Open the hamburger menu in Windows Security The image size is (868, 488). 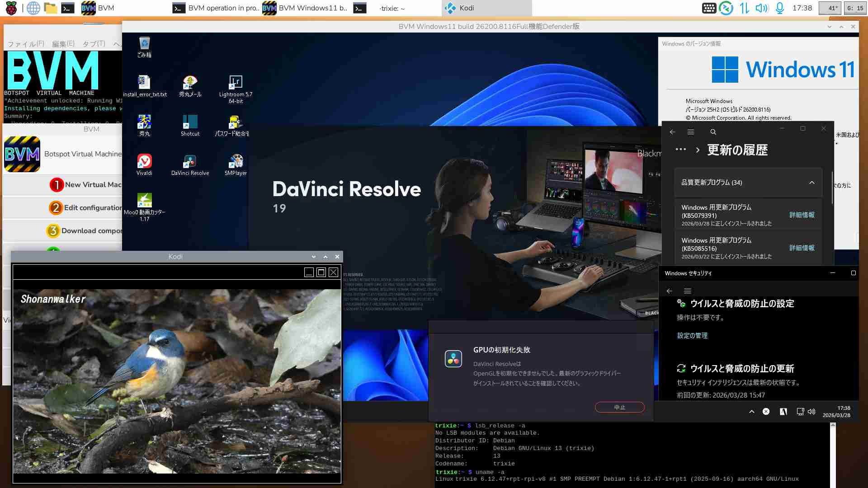688,291
